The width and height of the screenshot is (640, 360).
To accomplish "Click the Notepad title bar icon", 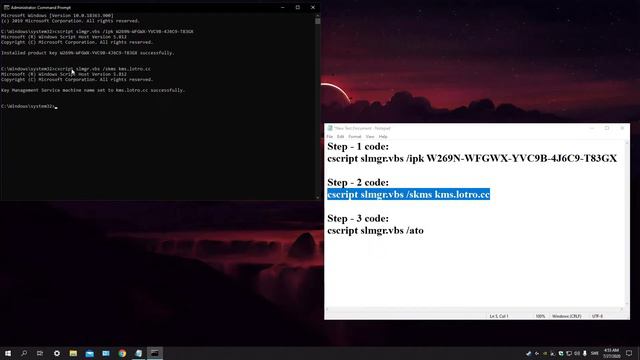I will click(330, 128).
